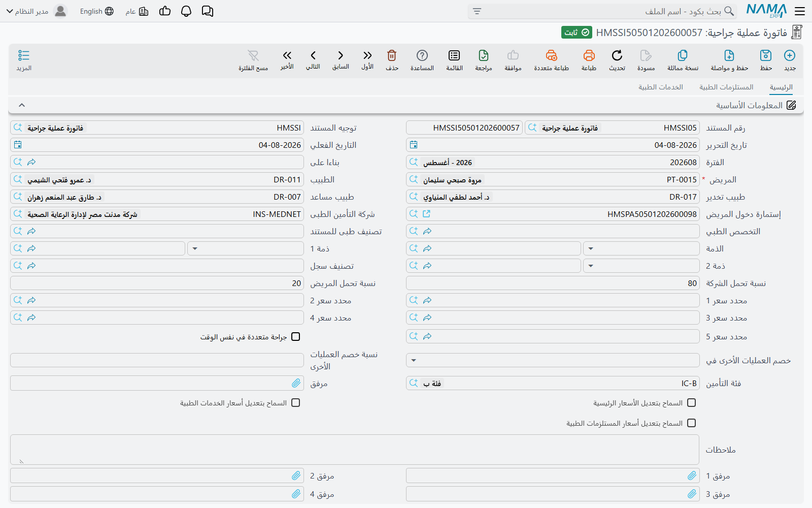Image resolution: width=812 pixels, height=508 pixels.
Task: Toggle جراحة متعددة في نفس الوقت checkbox
Action: coord(296,337)
